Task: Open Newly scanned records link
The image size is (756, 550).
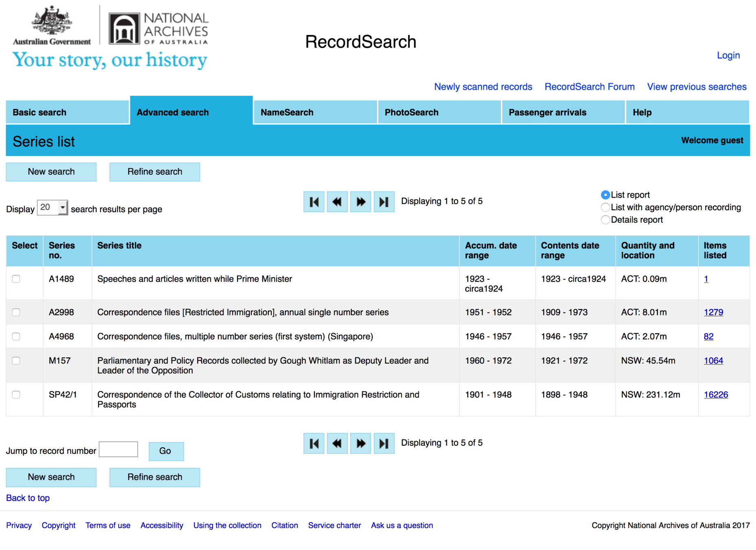Action: [483, 87]
